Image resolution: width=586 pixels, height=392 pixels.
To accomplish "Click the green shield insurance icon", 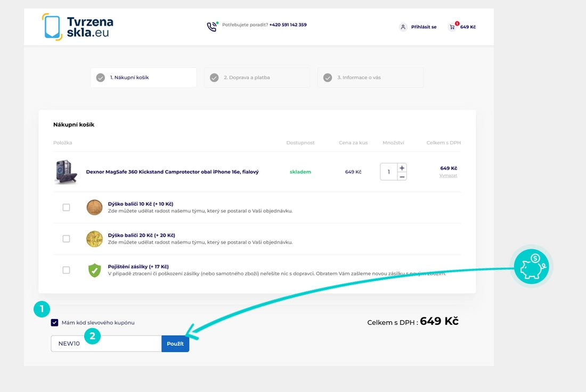I will (x=94, y=270).
